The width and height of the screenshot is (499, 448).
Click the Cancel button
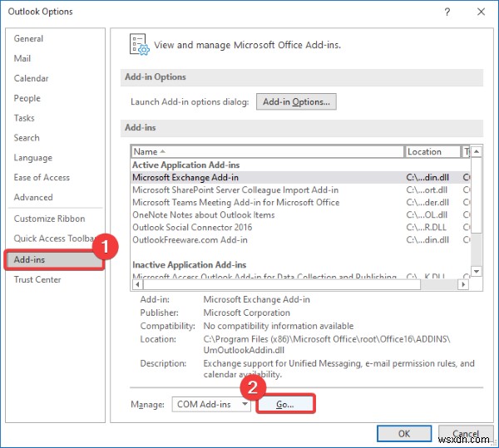(466, 434)
